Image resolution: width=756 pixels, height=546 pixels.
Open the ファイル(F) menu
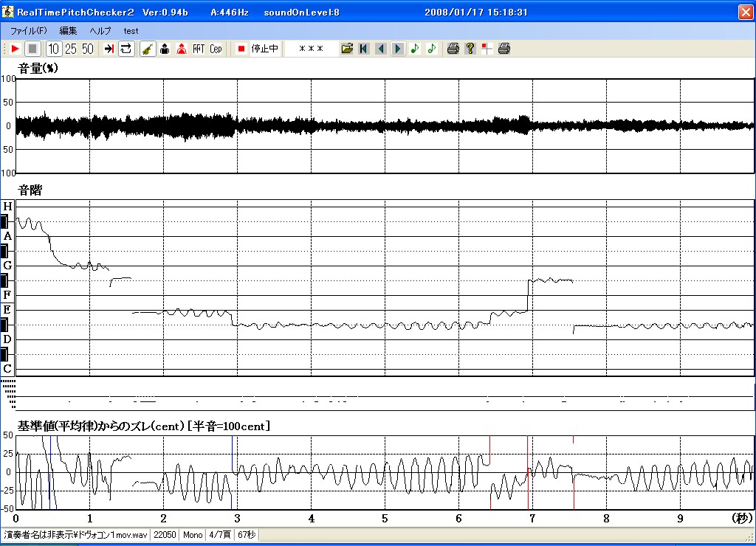pos(29,31)
